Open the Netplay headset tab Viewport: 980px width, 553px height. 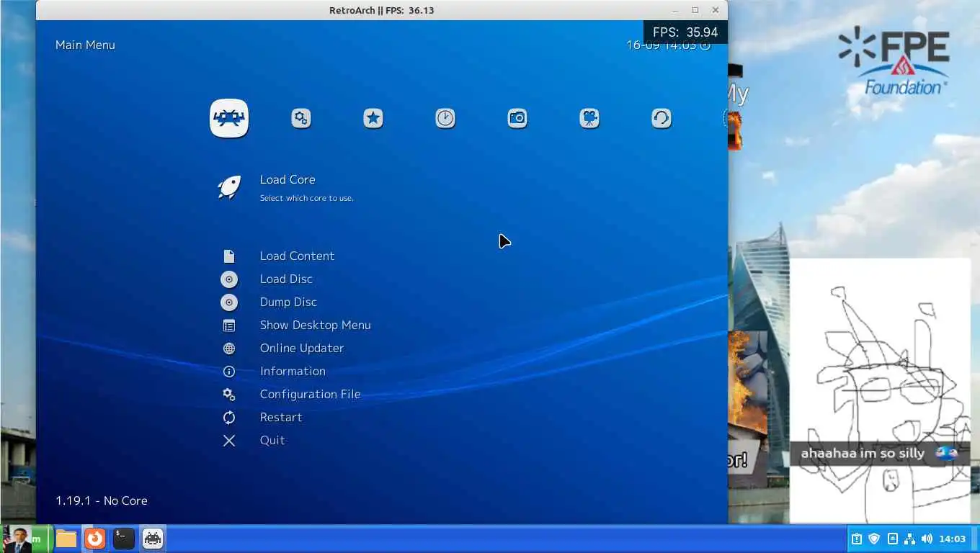661,118
